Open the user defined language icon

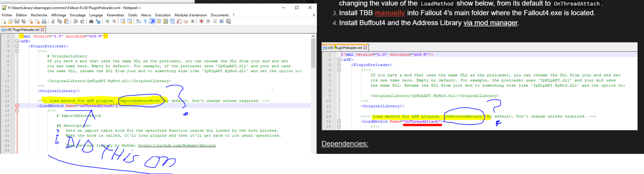point(159,21)
